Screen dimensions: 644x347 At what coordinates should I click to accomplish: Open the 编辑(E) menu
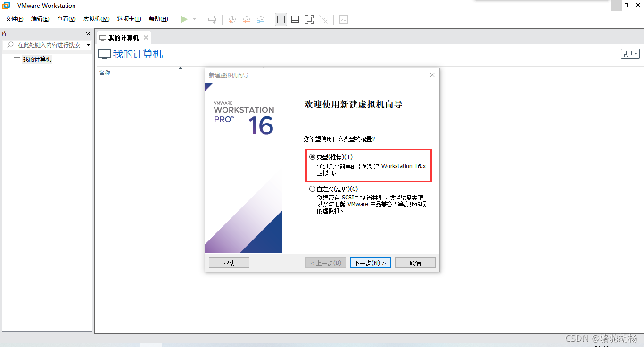40,19
